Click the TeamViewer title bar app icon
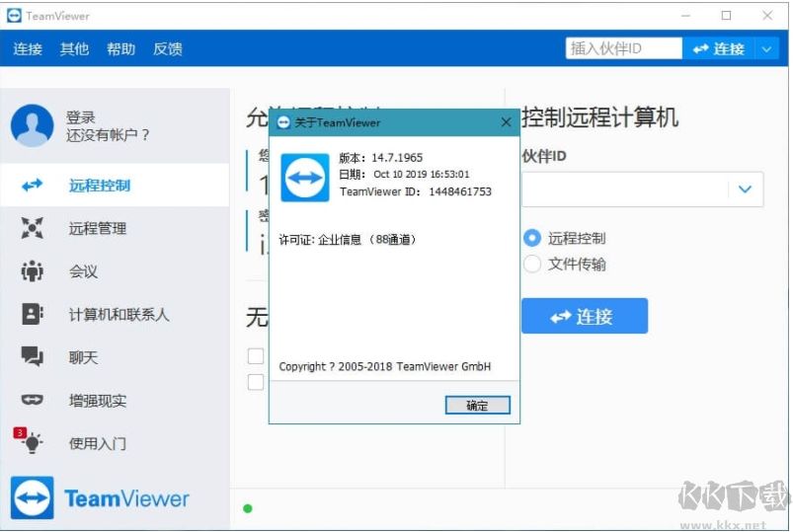The image size is (793, 532). click(x=14, y=16)
